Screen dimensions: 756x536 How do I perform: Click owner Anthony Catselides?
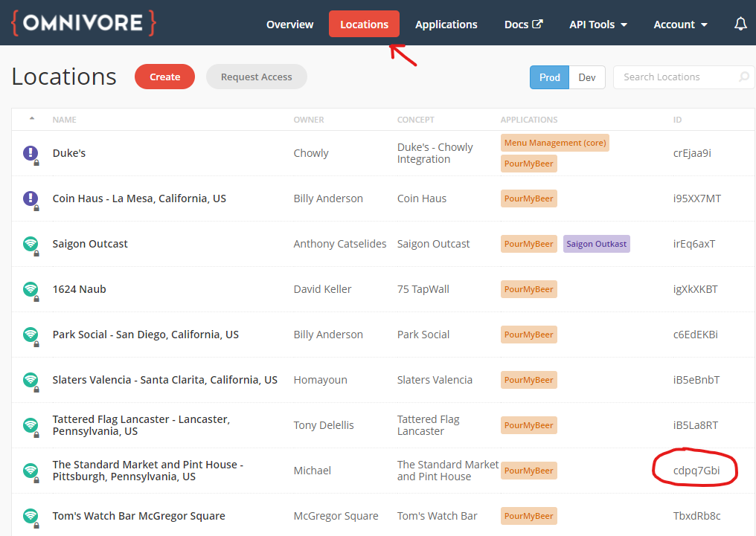tap(340, 244)
